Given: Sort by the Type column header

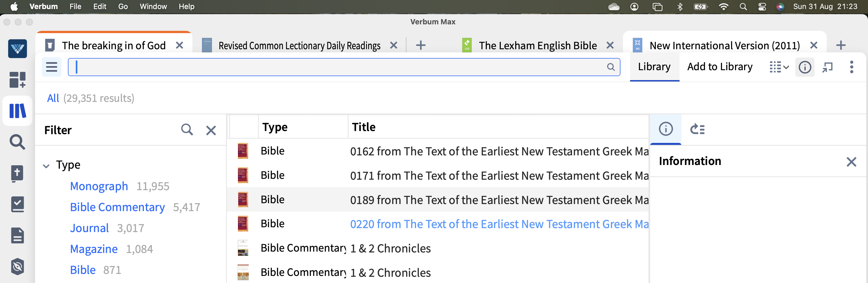Looking at the screenshot, I should click(275, 127).
